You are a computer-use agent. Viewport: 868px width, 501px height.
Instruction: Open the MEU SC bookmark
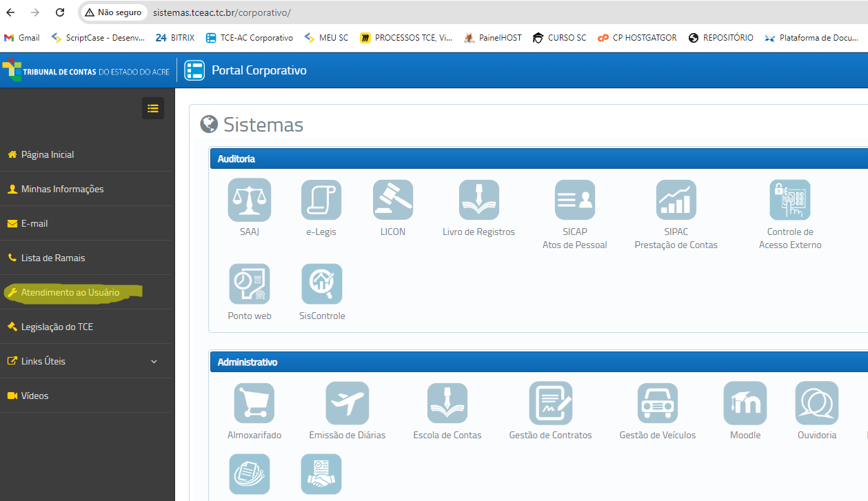[x=326, y=38]
